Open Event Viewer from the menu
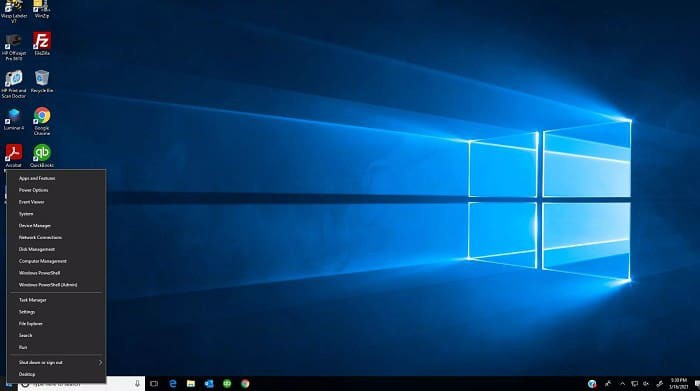 (x=56, y=202)
